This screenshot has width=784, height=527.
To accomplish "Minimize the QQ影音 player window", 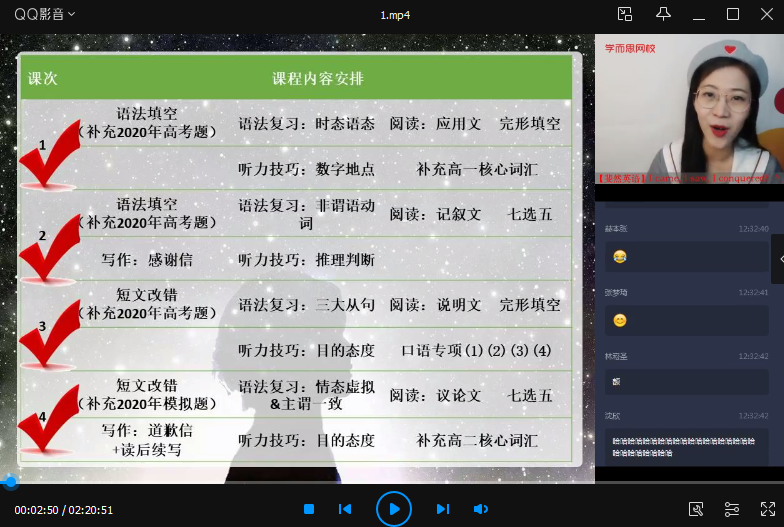I will click(699, 14).
